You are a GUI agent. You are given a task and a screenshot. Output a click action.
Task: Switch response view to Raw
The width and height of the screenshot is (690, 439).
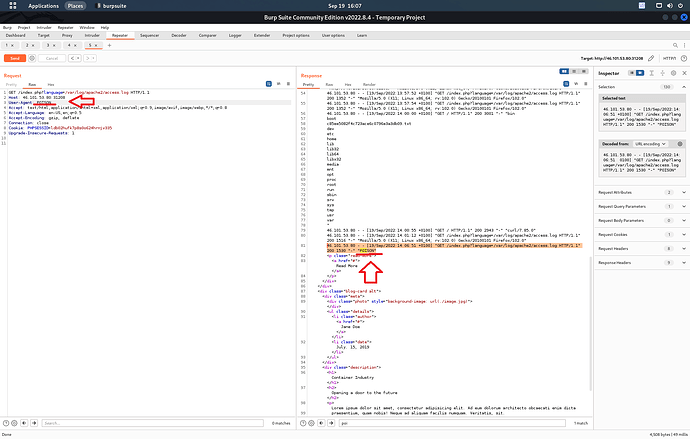point(329,84)
